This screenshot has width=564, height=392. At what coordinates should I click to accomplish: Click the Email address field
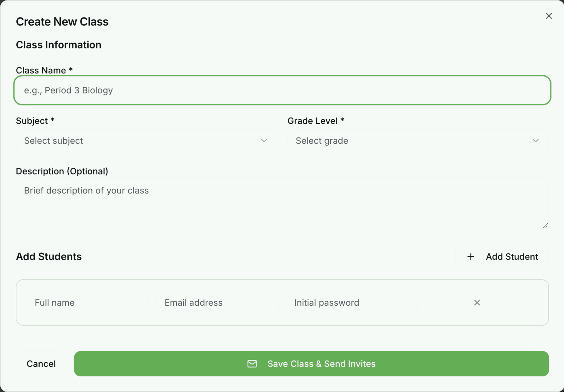pos(217,303)
